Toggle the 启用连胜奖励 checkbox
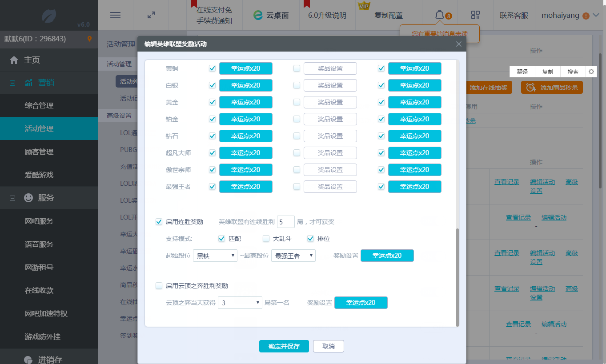 (x=159, y=222)
